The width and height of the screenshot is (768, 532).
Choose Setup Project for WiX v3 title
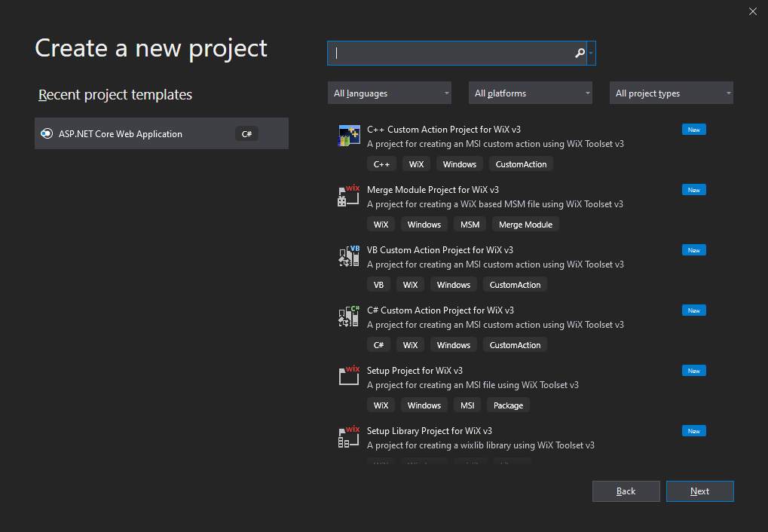tap(415, 371)
